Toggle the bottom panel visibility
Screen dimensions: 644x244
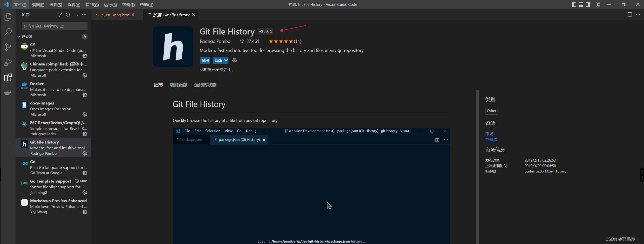pos(580,4)
